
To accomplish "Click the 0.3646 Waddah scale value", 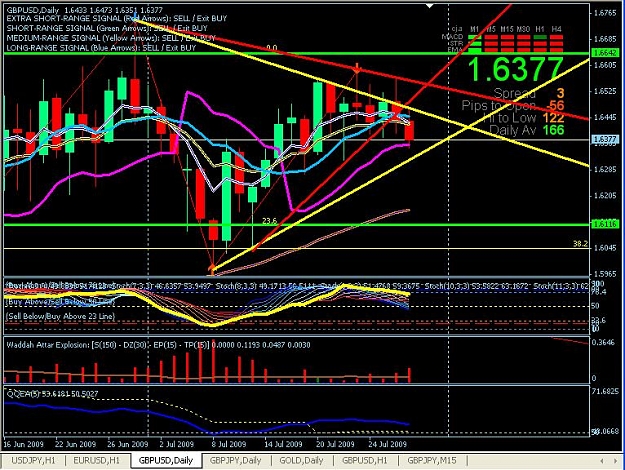I will tap(605, 342).
